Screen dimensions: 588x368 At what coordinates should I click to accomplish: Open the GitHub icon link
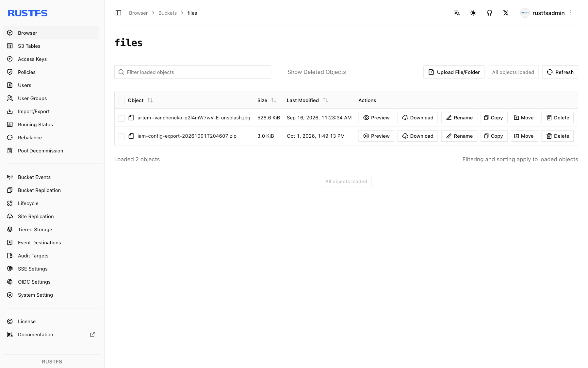click(x=490, y=13)
